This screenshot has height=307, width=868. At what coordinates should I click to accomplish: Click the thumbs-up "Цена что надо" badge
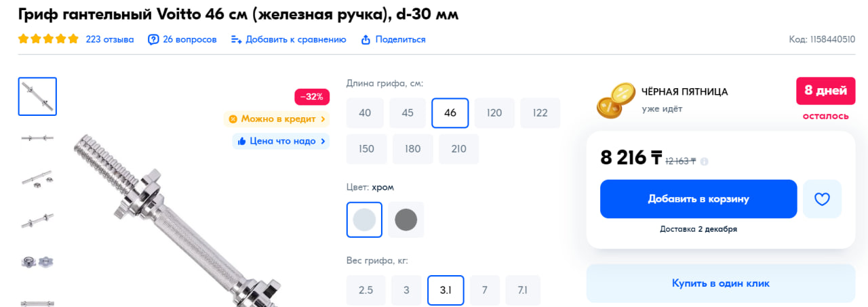[x=281, y=141]
